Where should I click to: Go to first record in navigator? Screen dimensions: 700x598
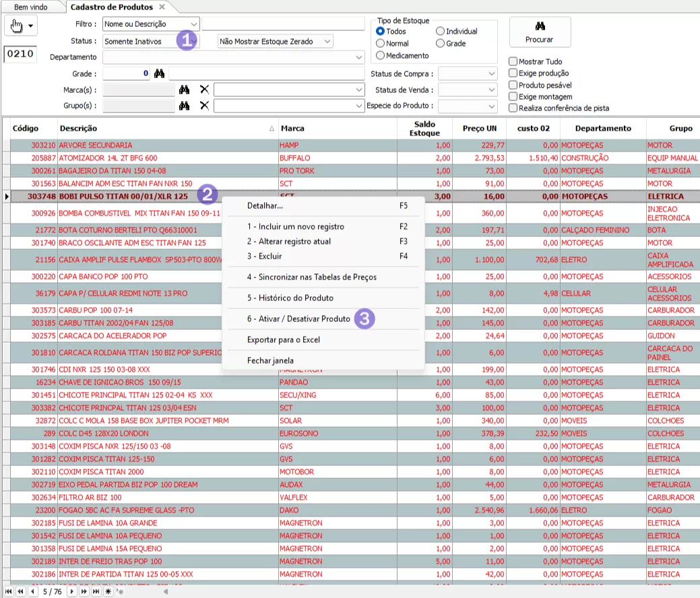9,591
